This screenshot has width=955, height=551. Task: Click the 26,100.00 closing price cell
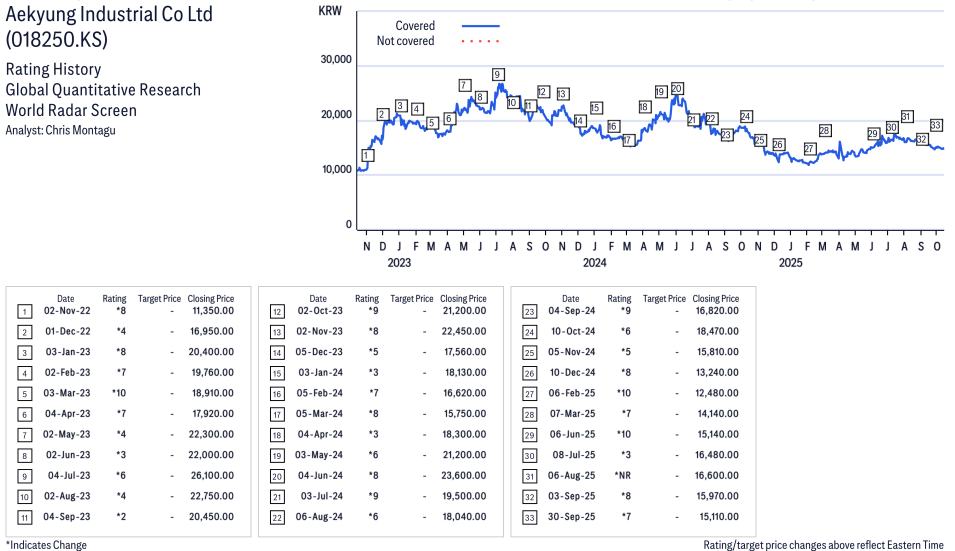coord(213,475)
